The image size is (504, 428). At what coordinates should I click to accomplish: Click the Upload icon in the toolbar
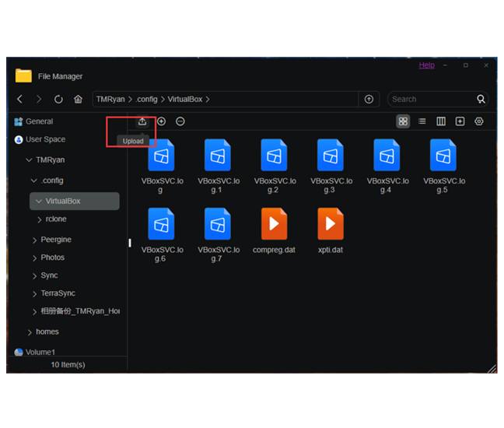click(x=142, y=121)
